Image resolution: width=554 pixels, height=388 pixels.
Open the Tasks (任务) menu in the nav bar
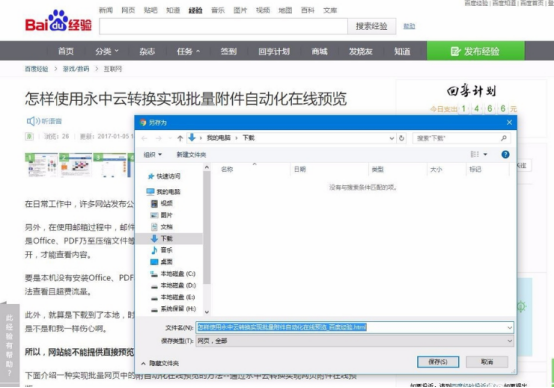pos(188,52)
